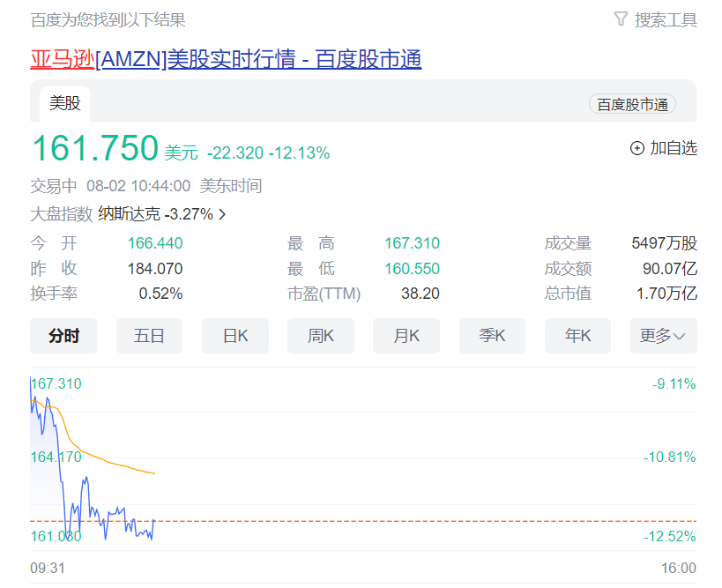The width and height of the screenshot is (722, 588).
Task: Click the 美东时间 timezone label
Action: (x=231, y=186)
